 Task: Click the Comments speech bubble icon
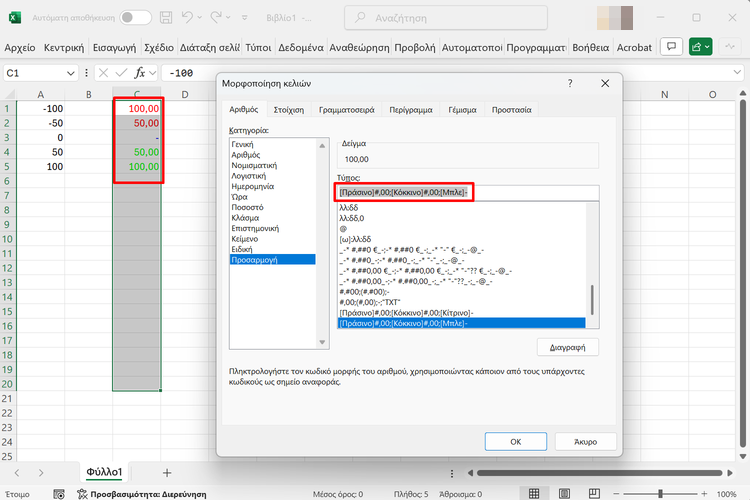(x=671, y=47)
